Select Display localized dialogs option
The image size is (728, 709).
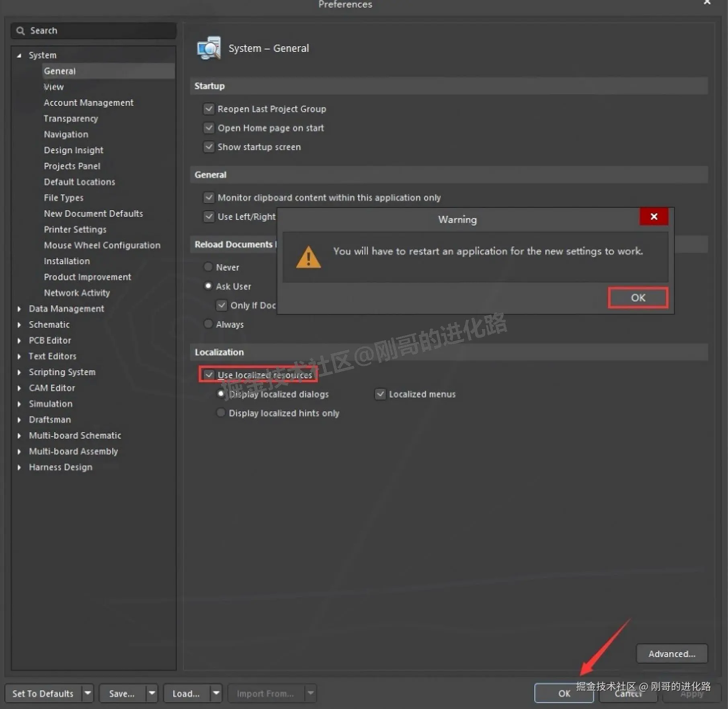(221, 394)
